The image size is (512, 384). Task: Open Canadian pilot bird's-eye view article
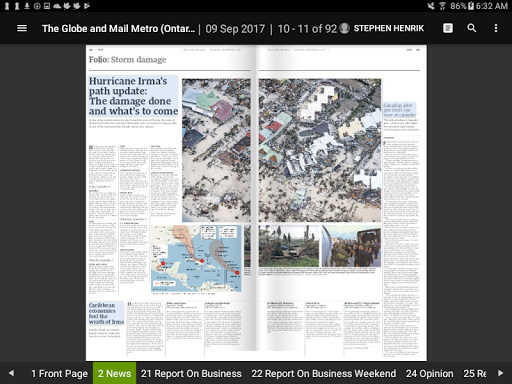[399, 110]
